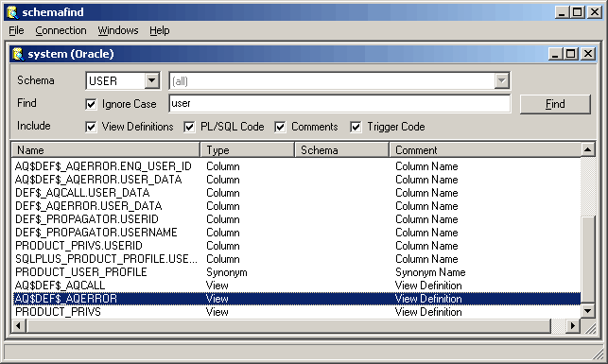
Task: Select row AQ$DEF$_AQERROR.USER_DATA
Action: (296, 180)
